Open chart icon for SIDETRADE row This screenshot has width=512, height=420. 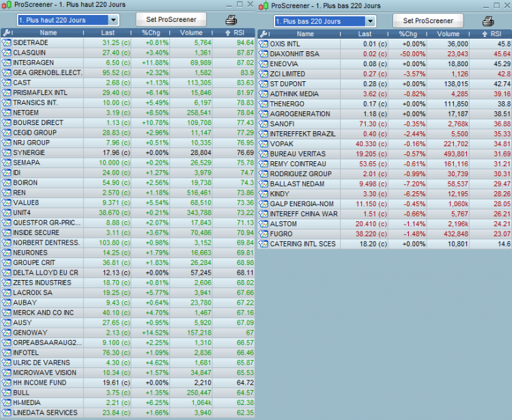tap(6, 43)
